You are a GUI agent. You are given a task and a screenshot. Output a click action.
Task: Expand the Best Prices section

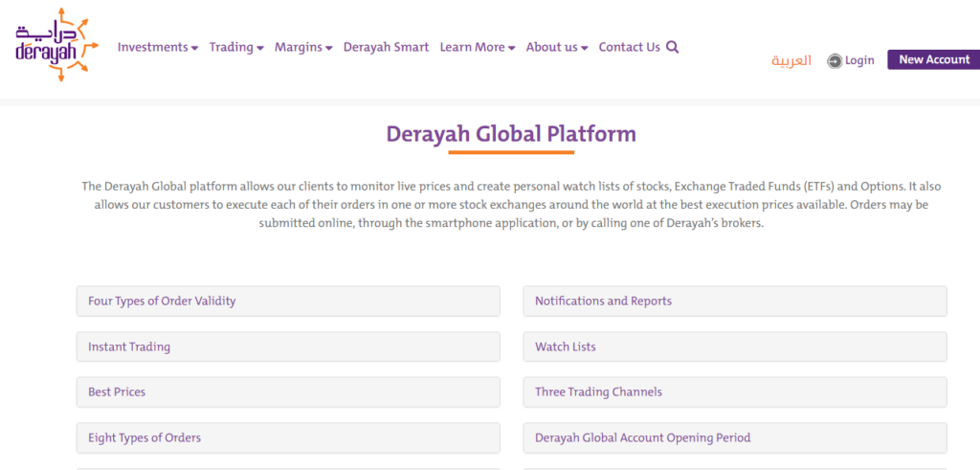(x=288, y=392)
